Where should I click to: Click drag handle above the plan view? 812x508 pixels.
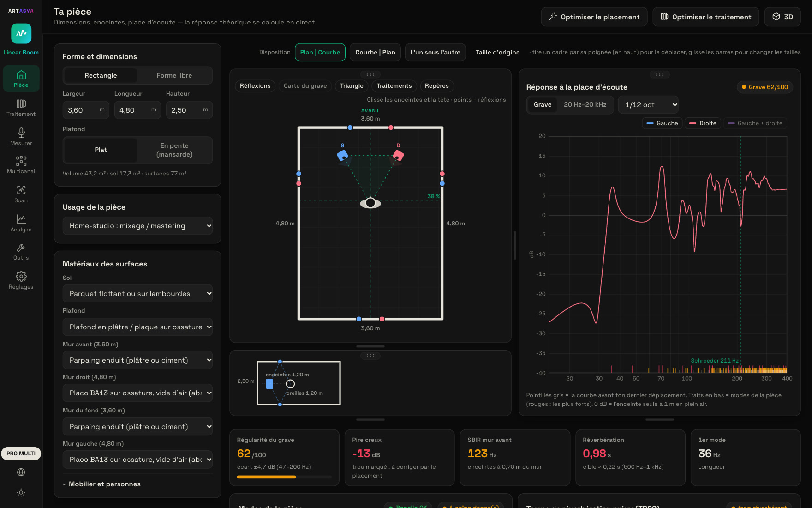[x=370, y=74]
